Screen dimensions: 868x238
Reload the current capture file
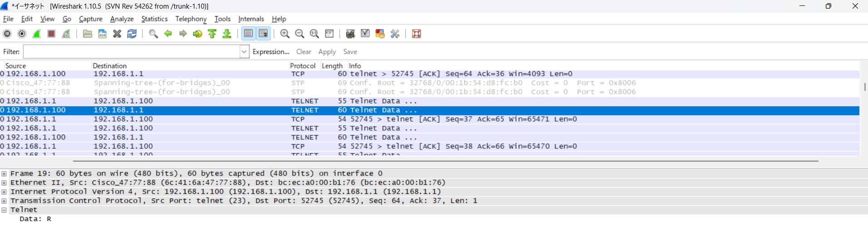click(x=132, y=34)
